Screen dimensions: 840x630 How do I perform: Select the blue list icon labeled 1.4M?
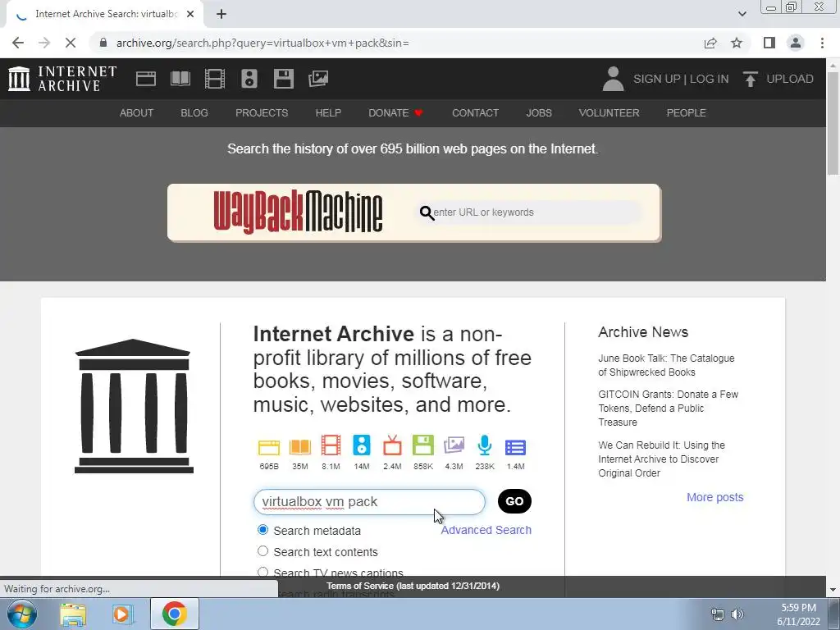tap(515, 447)
